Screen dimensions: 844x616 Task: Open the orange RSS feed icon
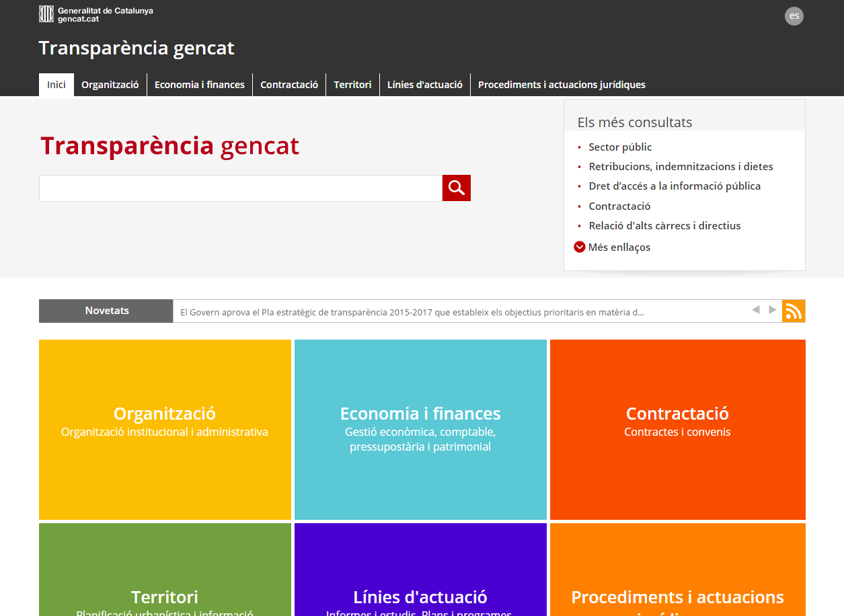pyautogui.click(x=794, y=311)
